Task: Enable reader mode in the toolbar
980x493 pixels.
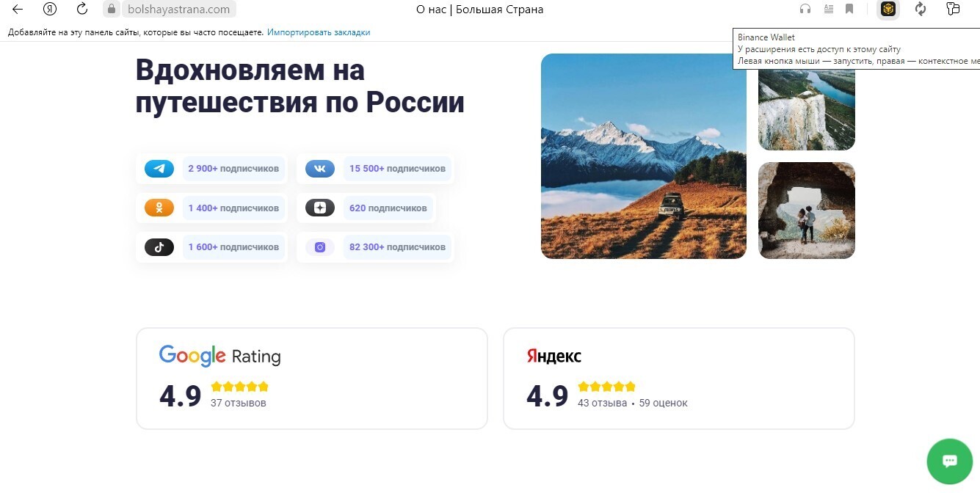Action: 829,9
